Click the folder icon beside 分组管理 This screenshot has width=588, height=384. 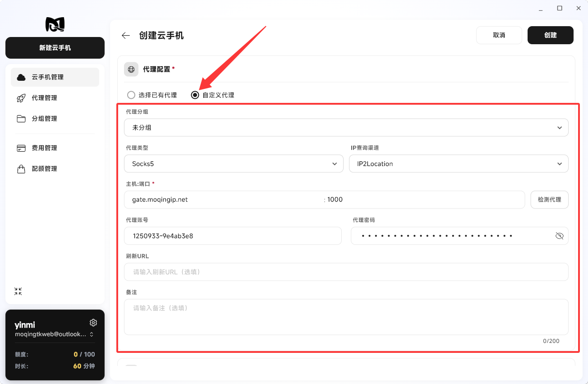(x=21, y=119)
